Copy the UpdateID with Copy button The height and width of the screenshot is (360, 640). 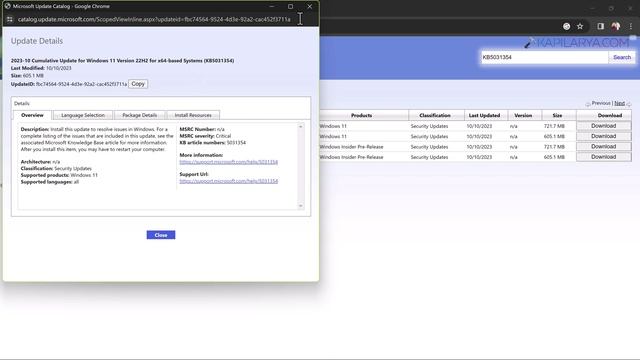pyautogui.click(x=138, y=84)
